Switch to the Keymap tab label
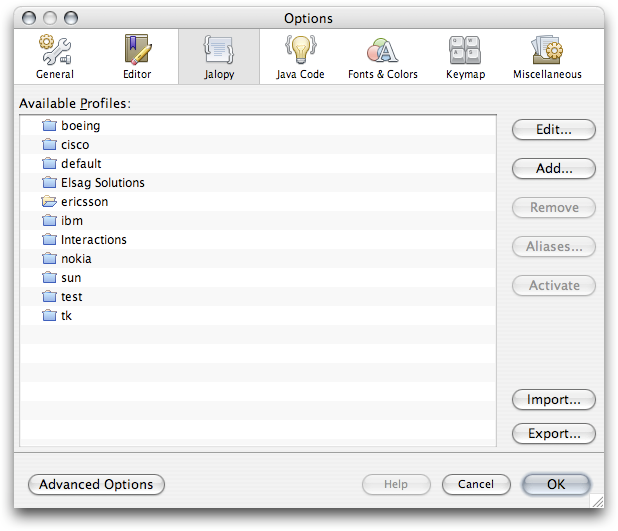Screen dimensions: 618x531 (x=465, y=75)
